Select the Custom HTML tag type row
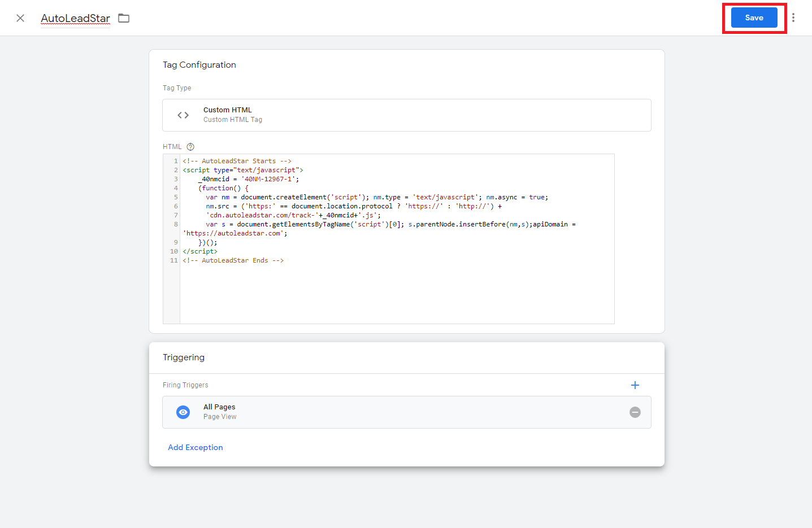812x528 pixels. pos(406,115)
